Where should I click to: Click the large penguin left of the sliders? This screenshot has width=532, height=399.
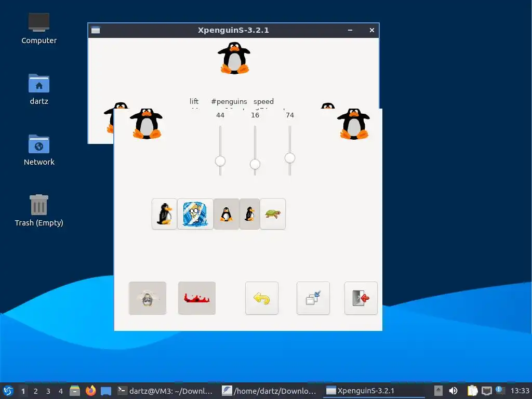click(x=146, y=124)
